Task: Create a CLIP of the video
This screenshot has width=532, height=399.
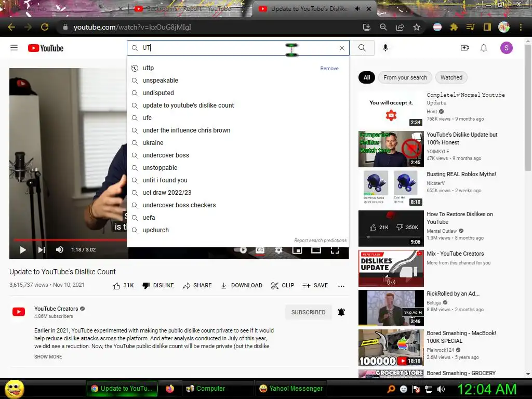Action: pyautogui.click(x=283, y=286)
